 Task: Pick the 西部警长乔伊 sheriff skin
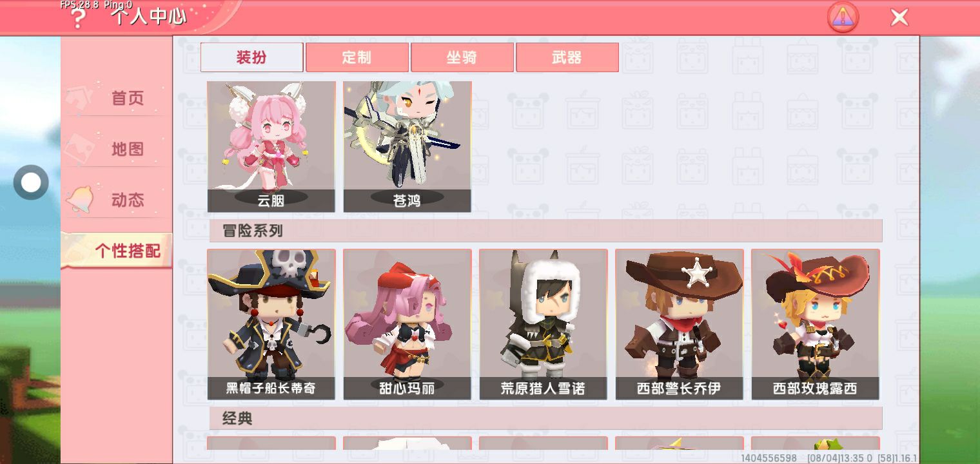[680, 324]
